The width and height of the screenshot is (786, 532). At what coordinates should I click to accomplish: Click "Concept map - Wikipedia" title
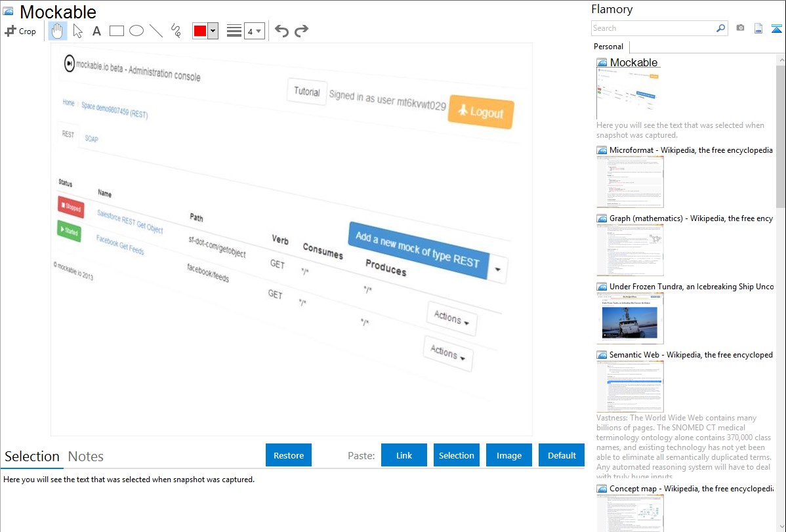point(692,489)
